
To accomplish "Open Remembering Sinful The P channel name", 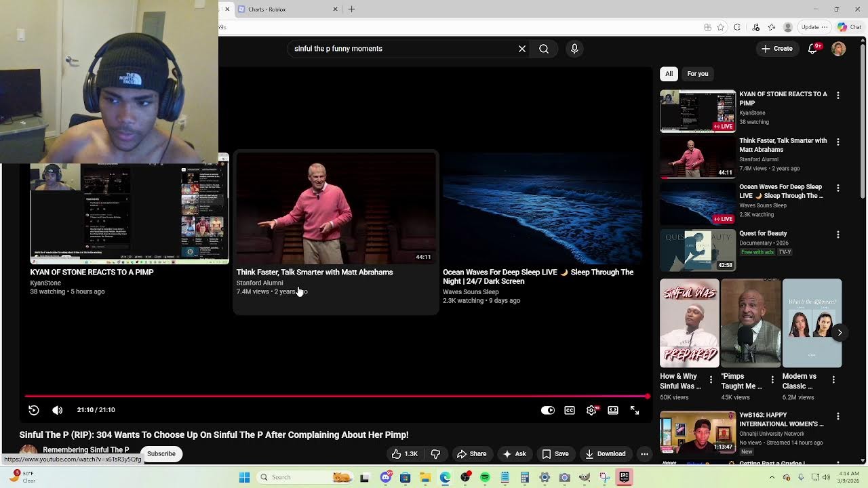I will pos(86,450).
